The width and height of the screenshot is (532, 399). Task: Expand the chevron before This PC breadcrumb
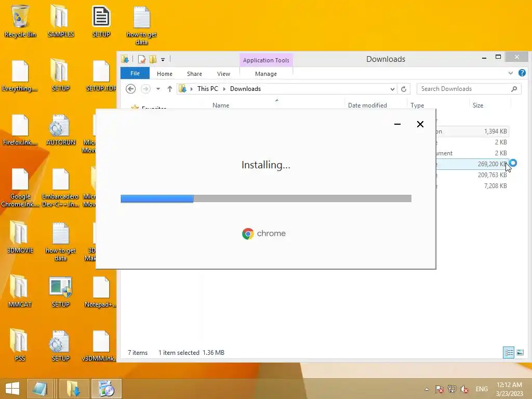click(192, 89)
